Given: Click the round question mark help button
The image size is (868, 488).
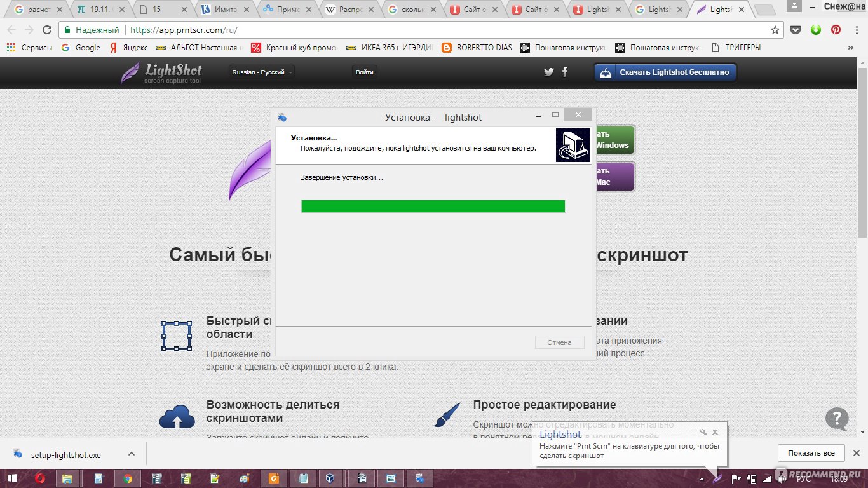Looking at the screenshot, I should click(837, 419).
